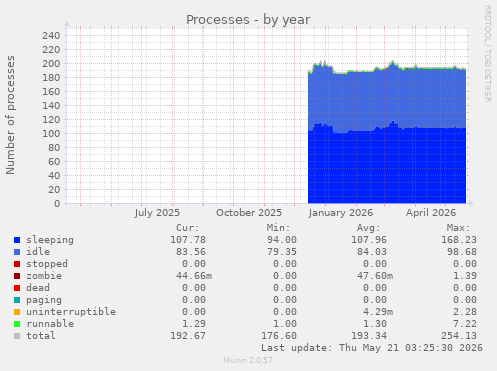Click idle maximum value 98.68
The image size is (497, 371).
click(x=462, y=252)
